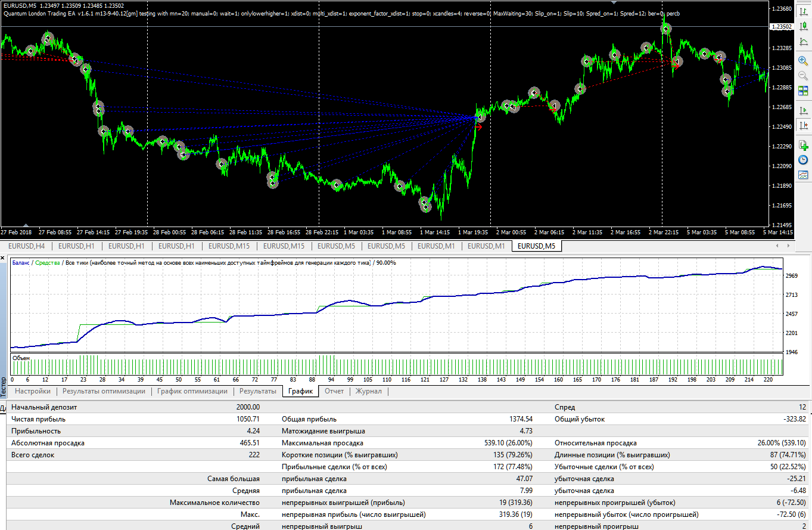The image size is (812, 530).
Task: Tile chart windows with the grid icon
Action: click(803, 91)
